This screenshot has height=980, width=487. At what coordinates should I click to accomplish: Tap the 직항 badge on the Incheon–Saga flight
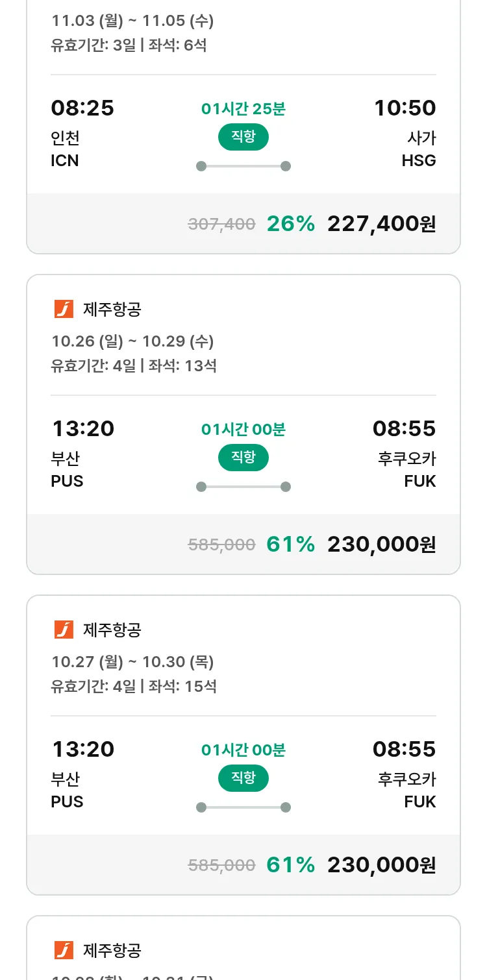coord(243,137)
